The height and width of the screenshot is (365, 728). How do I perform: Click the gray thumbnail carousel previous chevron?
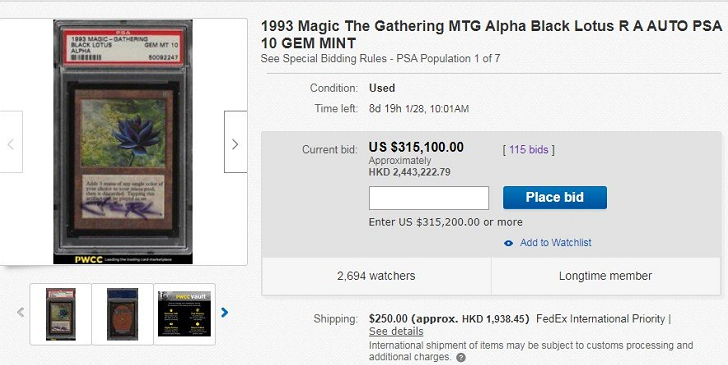20,312
